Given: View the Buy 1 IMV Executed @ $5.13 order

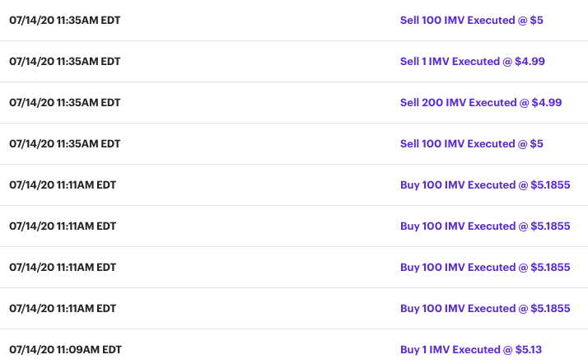Looking at the screenshot, I should (471, 349).
